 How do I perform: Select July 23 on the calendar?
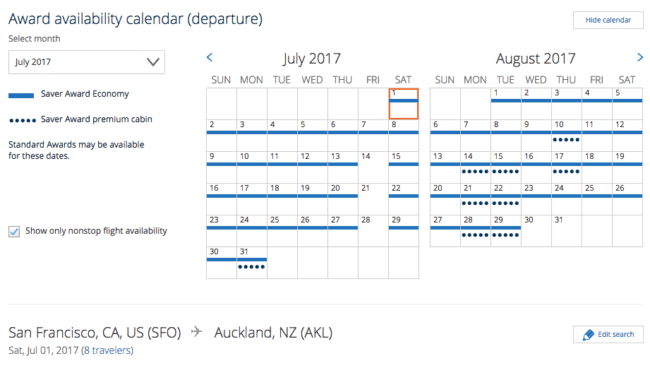tap(221, 230)
